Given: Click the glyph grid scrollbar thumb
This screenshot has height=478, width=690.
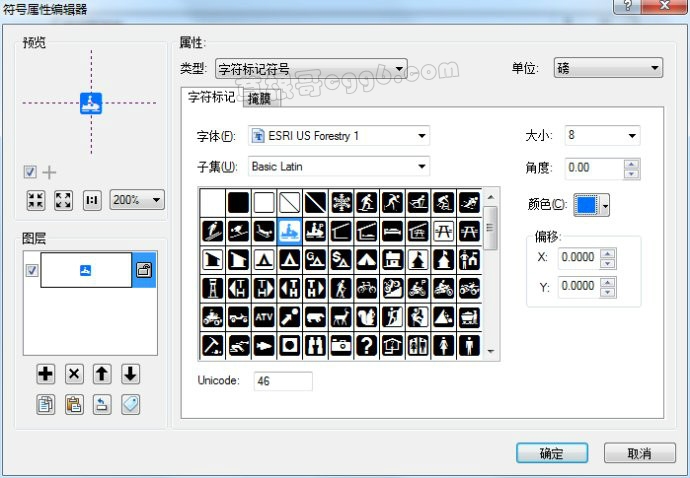Looking at the screenshot, I should pos(491,228).
